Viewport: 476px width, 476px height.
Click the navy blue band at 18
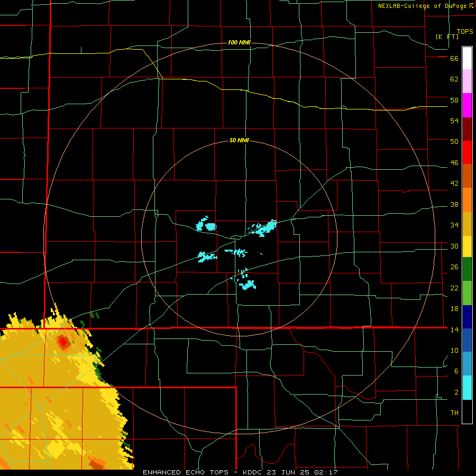click(467, 317)
